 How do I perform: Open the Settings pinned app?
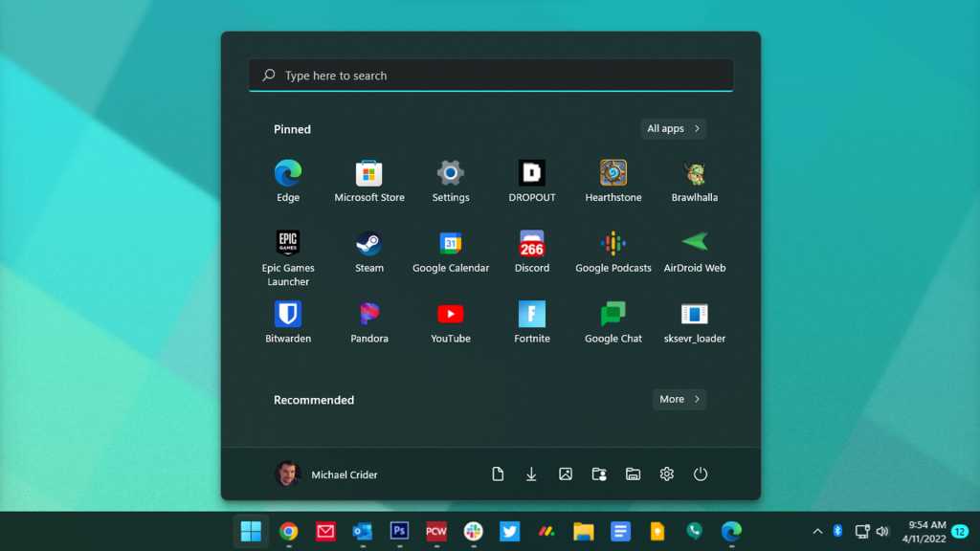click(450, 181)
